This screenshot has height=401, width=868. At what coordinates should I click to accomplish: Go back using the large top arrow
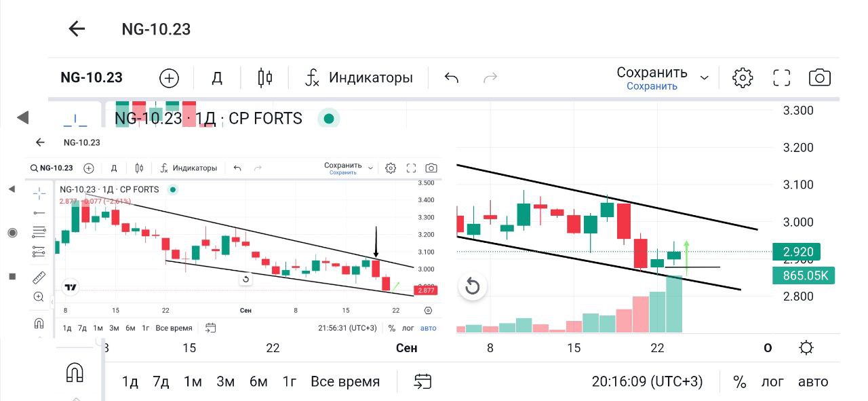[x=77, y=28]
